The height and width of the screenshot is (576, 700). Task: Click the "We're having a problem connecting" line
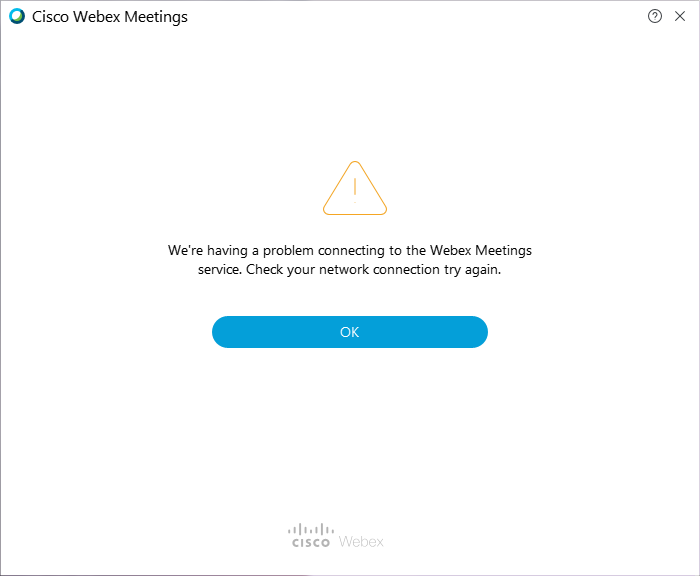[x=350, y=250]
